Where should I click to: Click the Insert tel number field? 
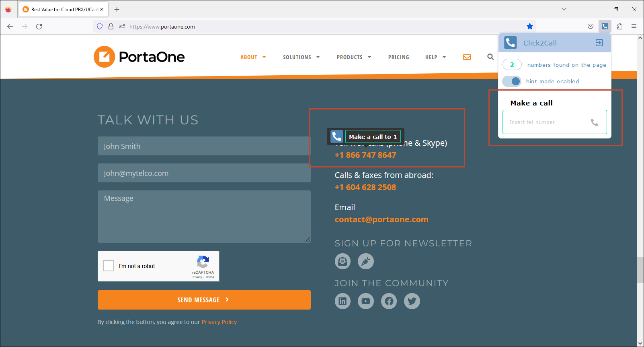[x=554, y=122]
